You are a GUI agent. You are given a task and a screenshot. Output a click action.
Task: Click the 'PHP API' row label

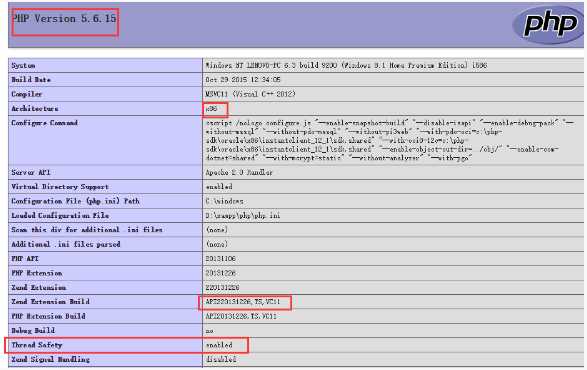(x=25, y=259)
